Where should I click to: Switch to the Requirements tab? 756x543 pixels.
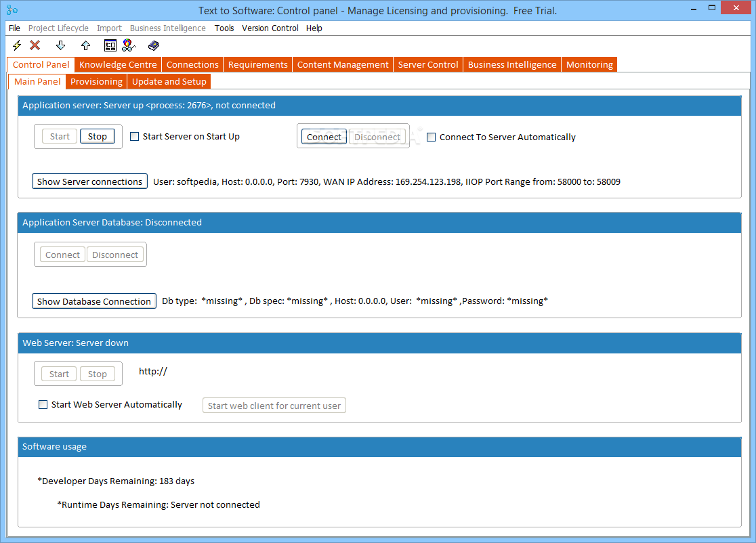pyautogui.click(x=258, y=64)
